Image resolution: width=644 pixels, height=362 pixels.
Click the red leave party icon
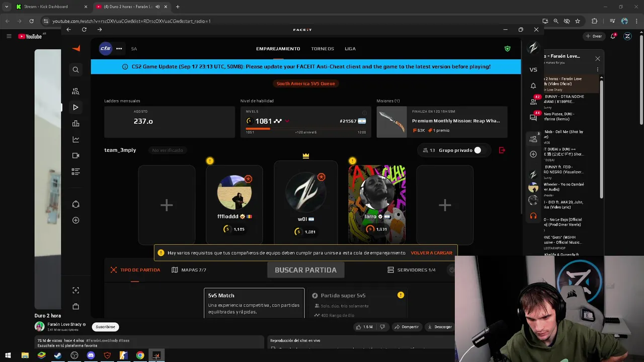[x=502, y=150]
